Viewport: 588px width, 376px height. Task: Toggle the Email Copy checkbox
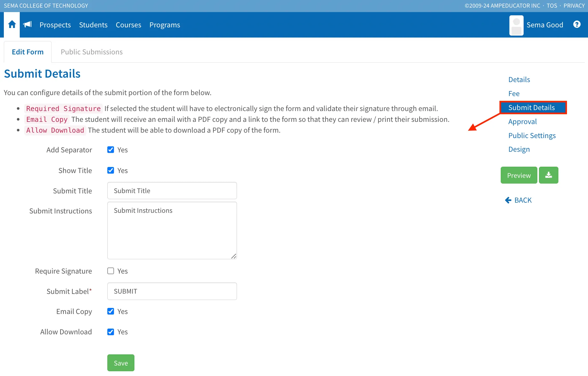coord(111,311)
